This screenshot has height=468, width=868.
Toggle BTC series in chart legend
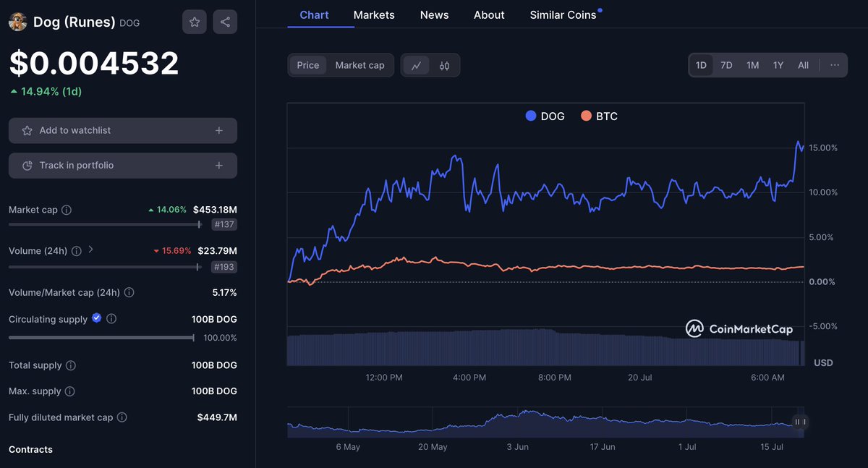point(599,116)
